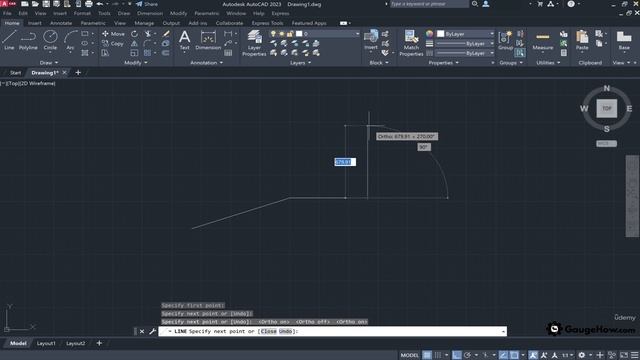Expand the Properties panel
This screenshot has height=360, width=640.
tap(444, 62)
